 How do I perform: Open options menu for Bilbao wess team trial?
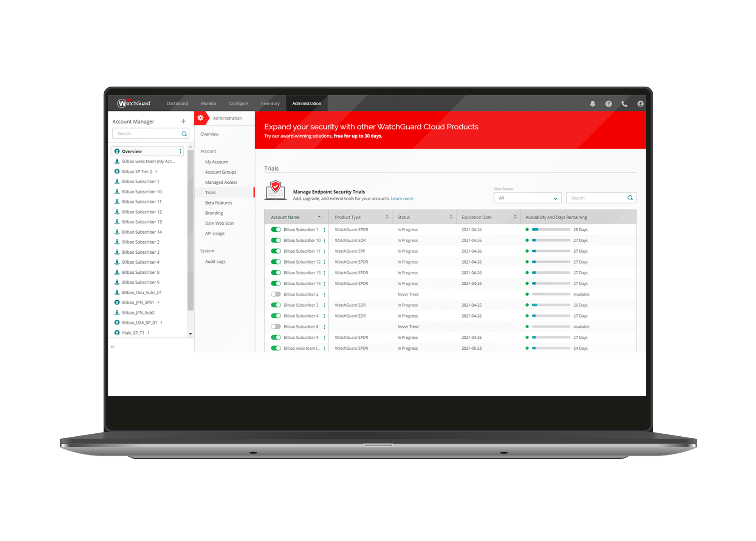point(324,348)
